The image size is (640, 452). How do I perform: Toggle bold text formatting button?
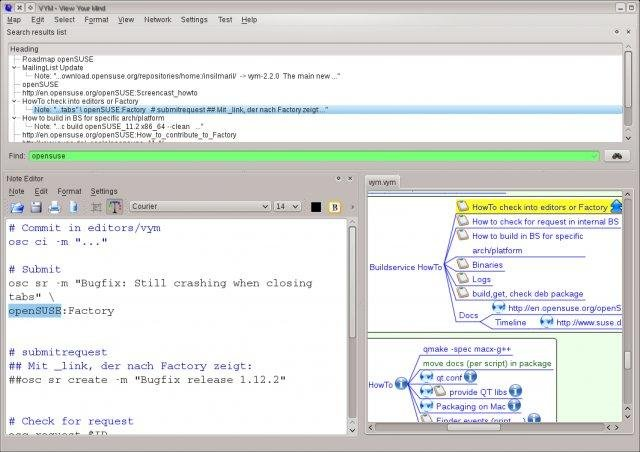click(x=335, y=207)
